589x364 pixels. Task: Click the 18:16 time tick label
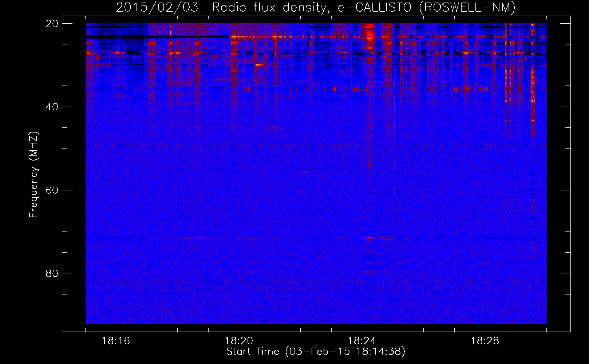tap(116, 341)
